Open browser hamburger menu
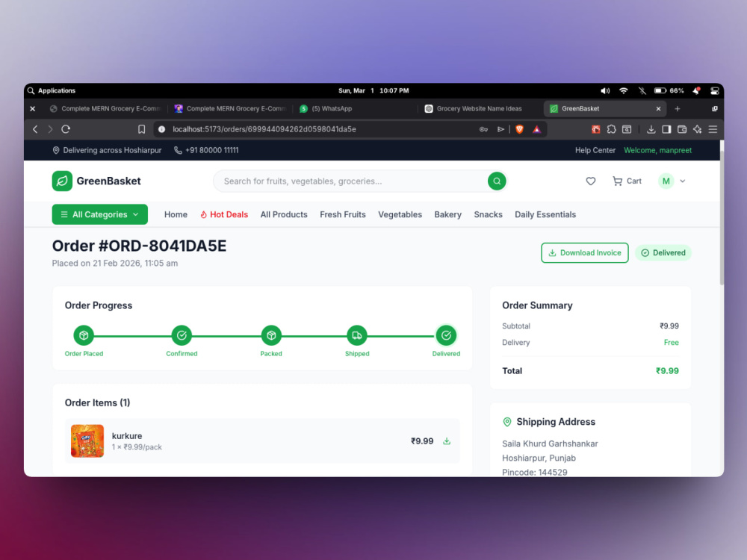This screenshot has height=560, width=747. 713,129
